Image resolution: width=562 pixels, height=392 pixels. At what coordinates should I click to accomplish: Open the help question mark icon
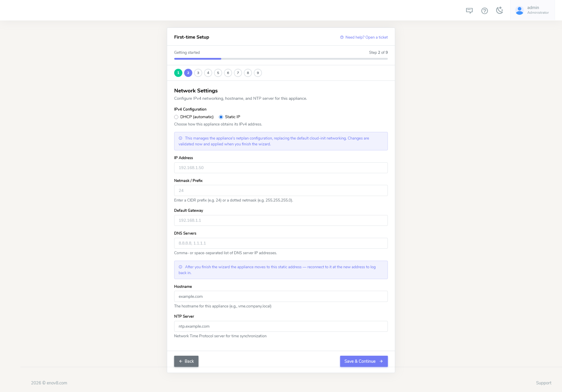(484, 11)
